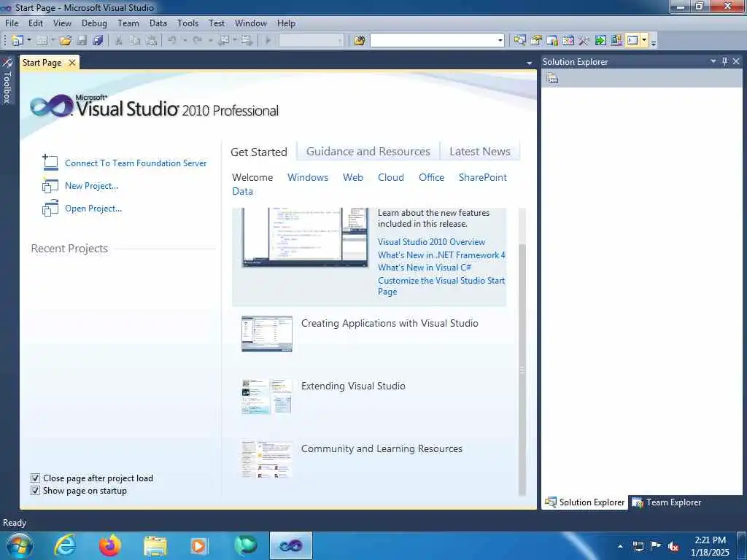The width and height of the screenshot is (747, 560).
Task: Open the Find combo box dropdown arrow
Action: (500, 41)
